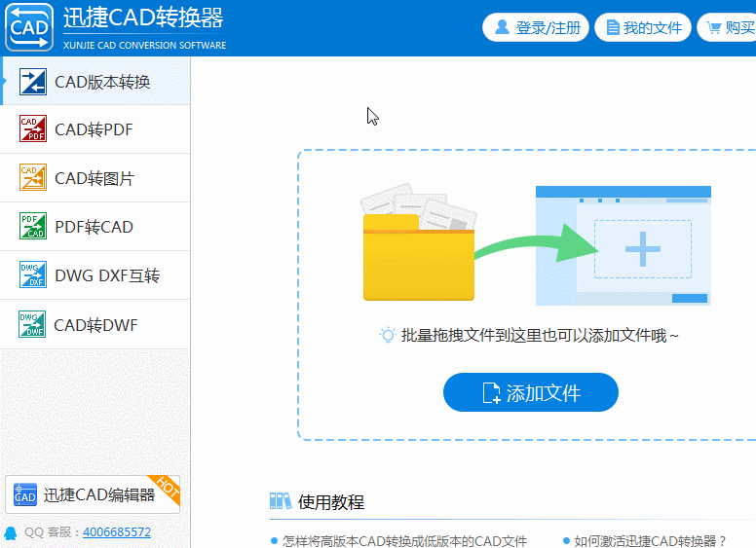This screenshot has height=548, width=756.
Task: Switch to PDF转CAD conversion mode
Action: [95, 227]
